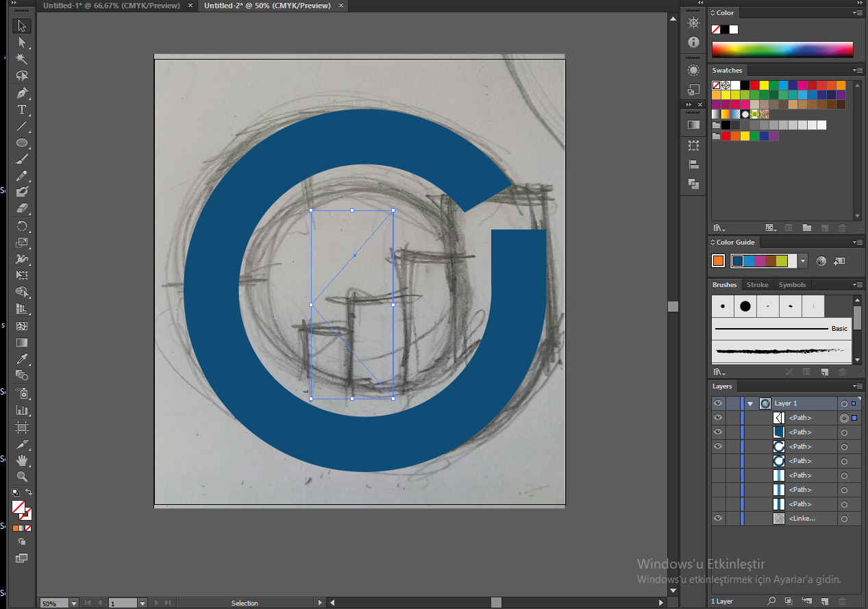The image size is (868, 609).
Task: Open the zoom level dropdown
Action: pos(73,603)
